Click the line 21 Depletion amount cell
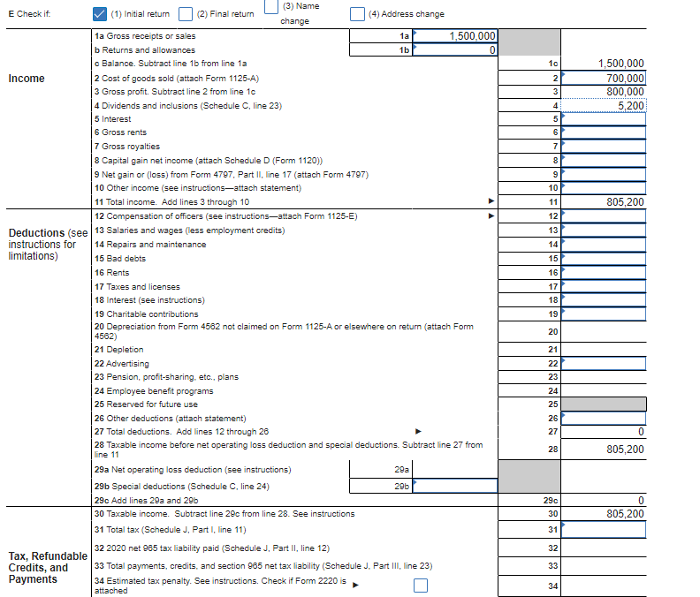 tap(603, 350)
